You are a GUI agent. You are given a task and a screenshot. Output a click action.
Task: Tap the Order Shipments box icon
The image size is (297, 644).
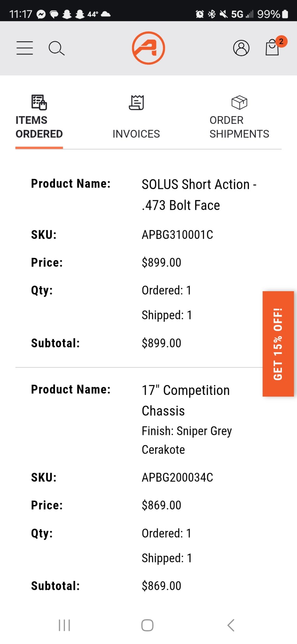coord(239,103)
